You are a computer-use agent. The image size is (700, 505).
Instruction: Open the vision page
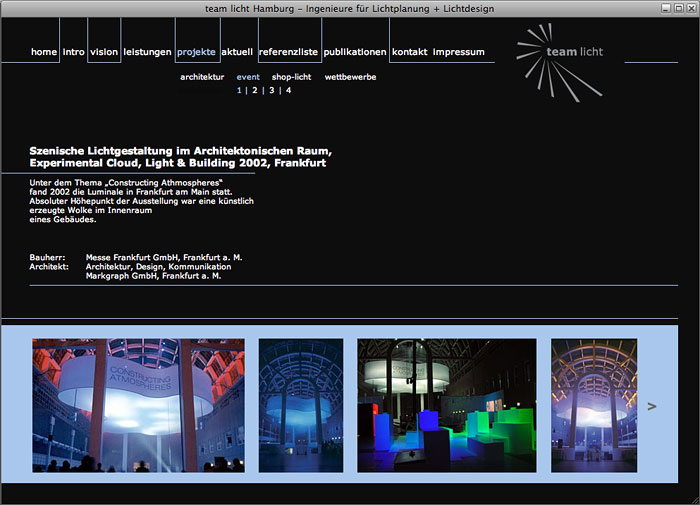(104, 52)
